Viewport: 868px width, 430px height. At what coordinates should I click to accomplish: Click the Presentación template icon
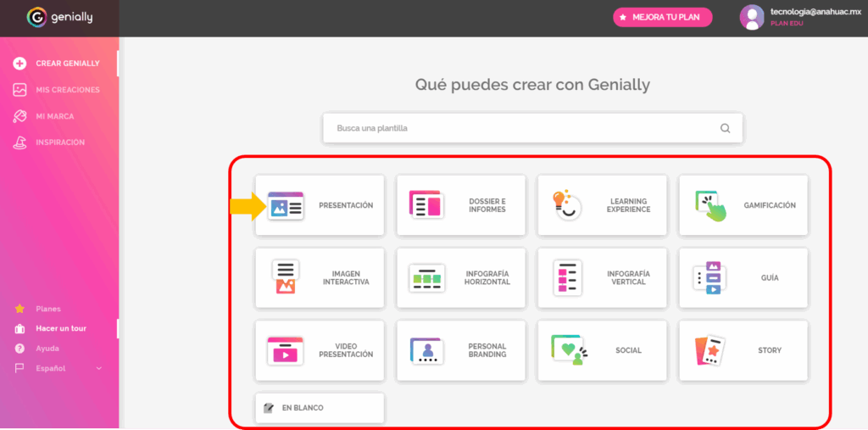(286, 205)
